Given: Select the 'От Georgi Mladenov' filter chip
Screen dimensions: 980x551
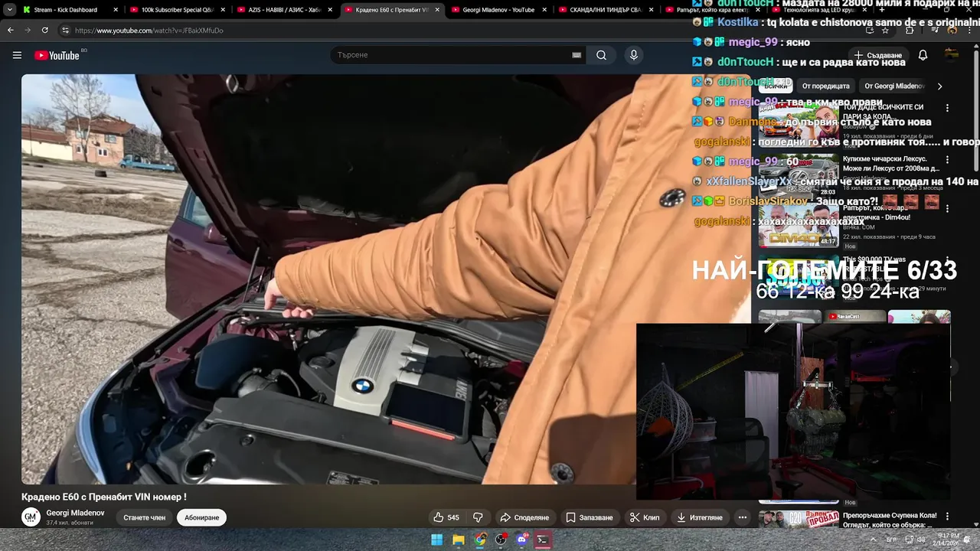Looking at the screenshot, I should click(x=894, y=86).
